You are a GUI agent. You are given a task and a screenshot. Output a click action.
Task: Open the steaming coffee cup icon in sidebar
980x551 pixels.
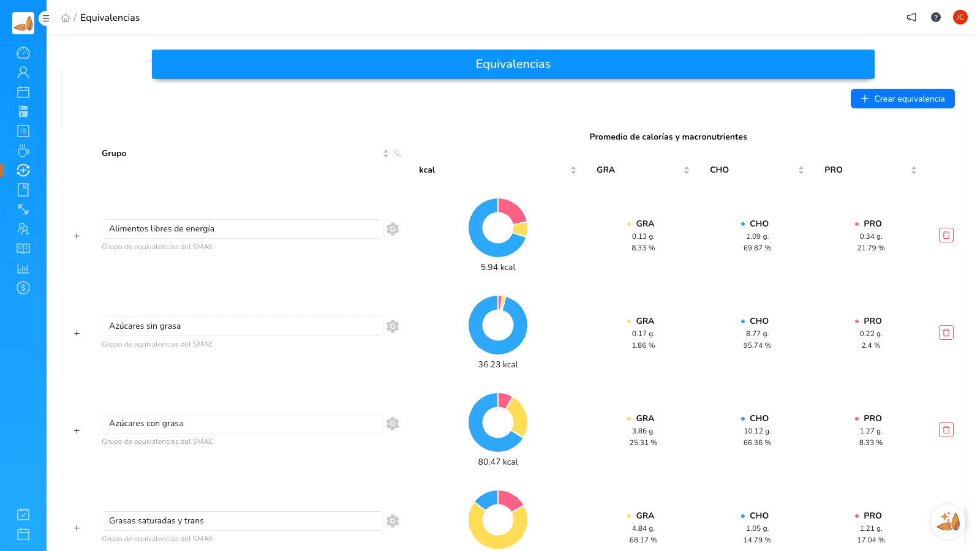tap(23, 151)
